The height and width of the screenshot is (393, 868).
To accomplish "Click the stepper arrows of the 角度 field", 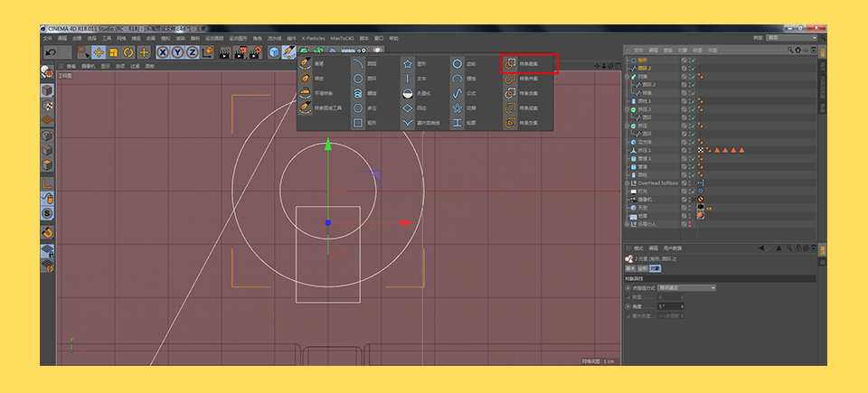I will (683, 306).
